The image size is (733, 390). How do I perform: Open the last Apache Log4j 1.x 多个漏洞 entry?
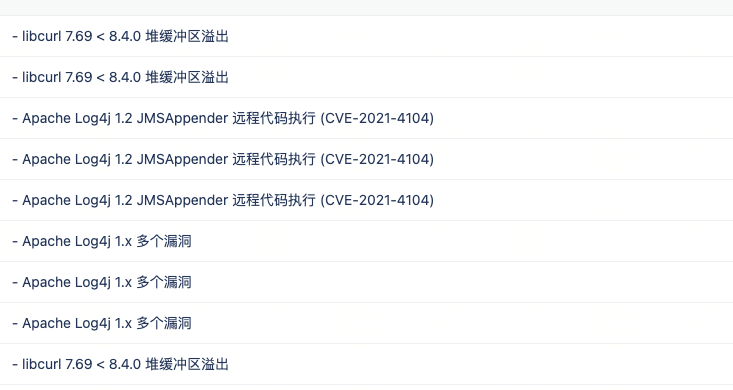coord(366,323)
